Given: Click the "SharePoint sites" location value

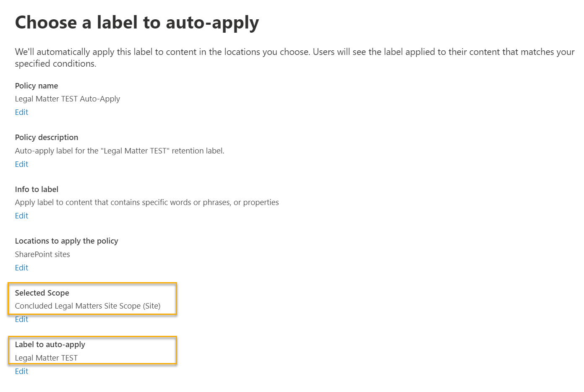Looking at the screenshot, I should click(x=42, y=254).
